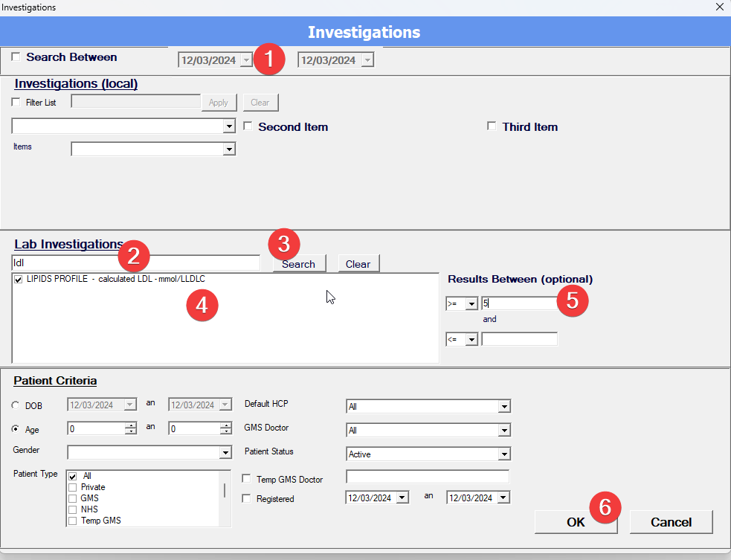
Task: Uncheck LIPIDS PROFILE calculated LDL item
Action: coord(19,280)
